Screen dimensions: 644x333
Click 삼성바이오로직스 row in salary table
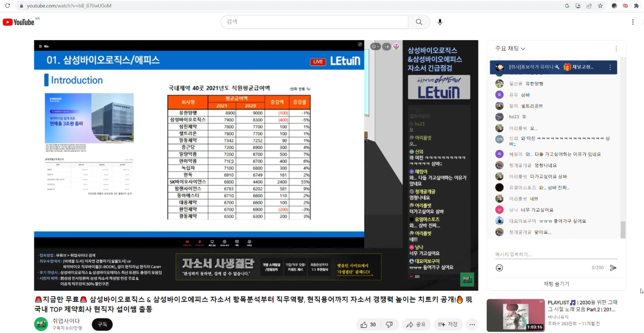pyautogui.click(x=239, y=120)
